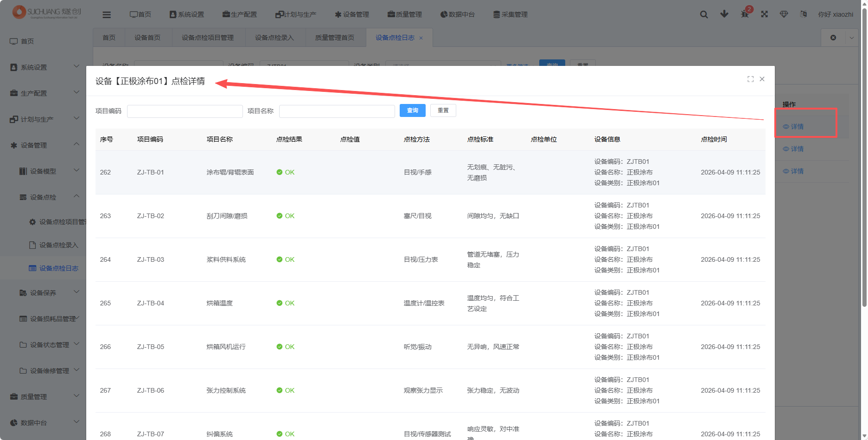This screenshot has height=440, width=868.
Task: Click the 设备模型 icon in sidebar
Action: pyautogui.click(x=23, y=171)
